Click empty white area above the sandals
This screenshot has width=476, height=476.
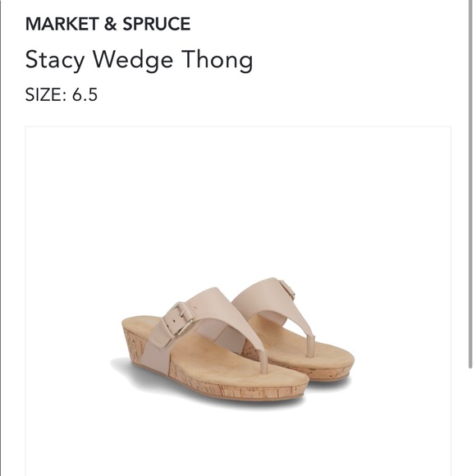coord(238,197)
